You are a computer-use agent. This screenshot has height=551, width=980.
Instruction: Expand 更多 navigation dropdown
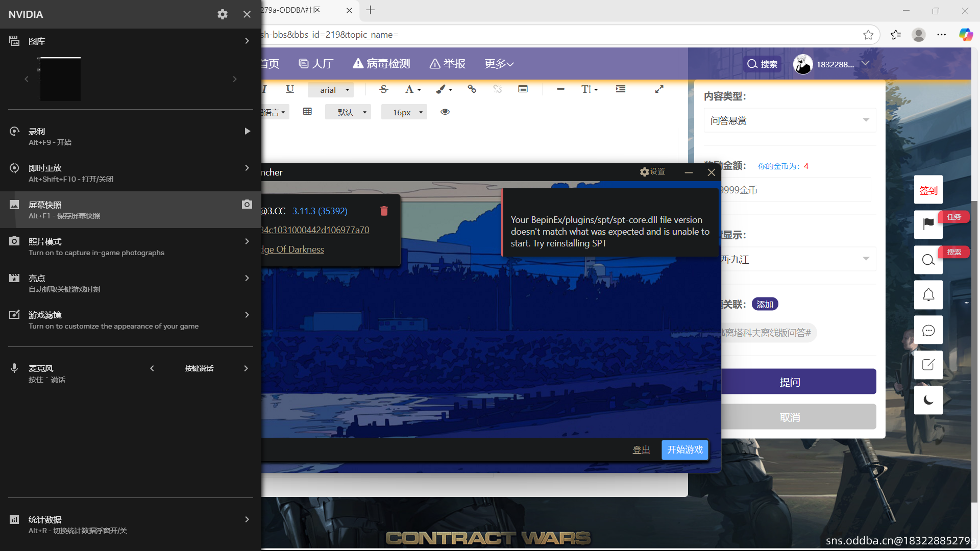[499, 64]
